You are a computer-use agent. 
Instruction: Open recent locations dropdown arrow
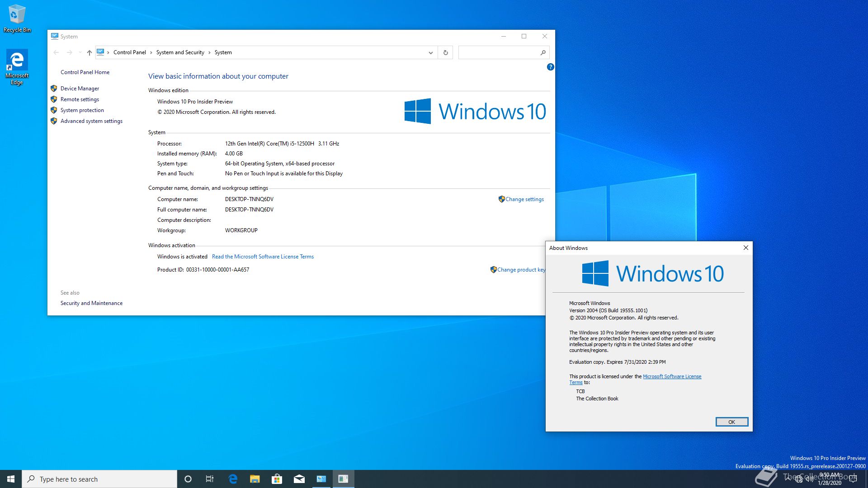tap(80, 52)
